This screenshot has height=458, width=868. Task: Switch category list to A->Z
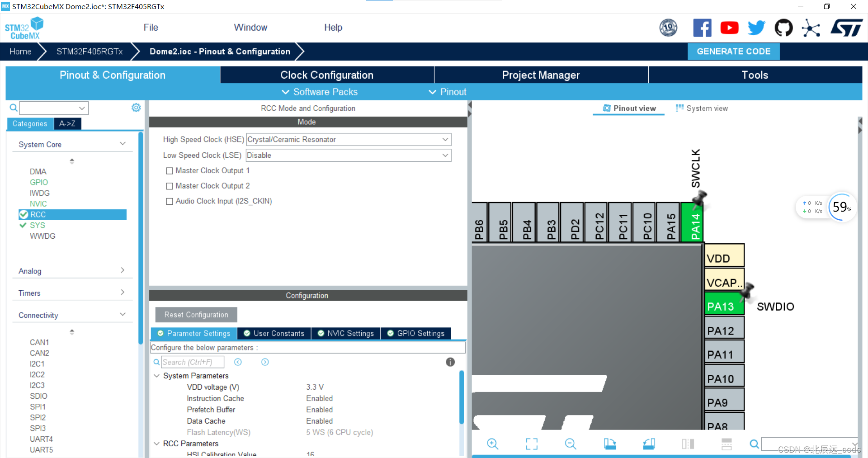pyautogui.click(x=67, y=123)
